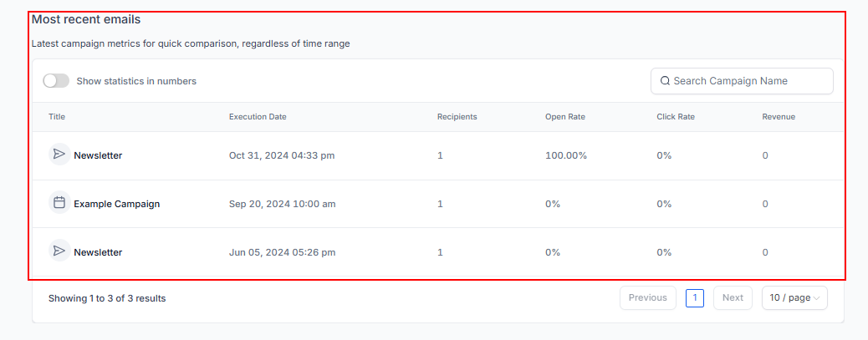Click the Execution Date column header
The width and height of the screenshot is (868, 340).
tap(258, 117)
